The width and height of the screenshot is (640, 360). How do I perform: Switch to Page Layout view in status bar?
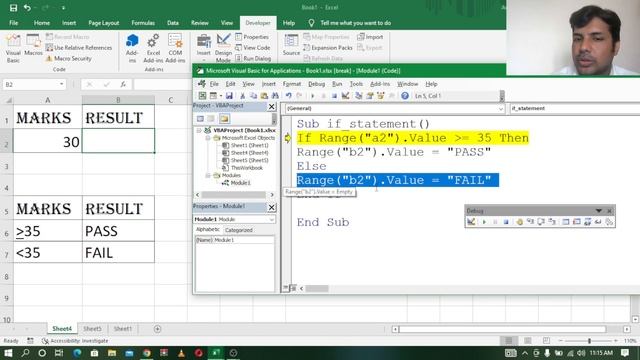coord(527,340)
